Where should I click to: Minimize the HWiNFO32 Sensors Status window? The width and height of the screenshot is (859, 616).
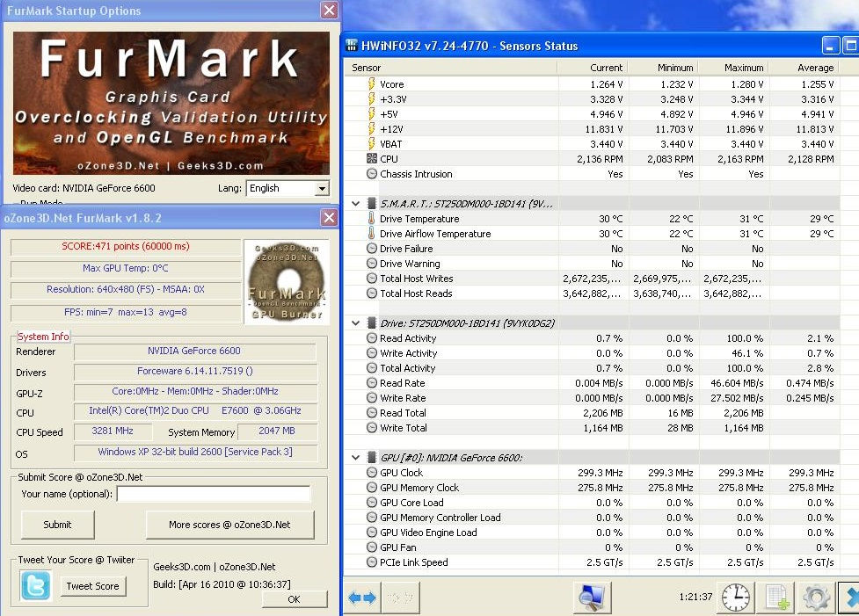coord(830,46)
